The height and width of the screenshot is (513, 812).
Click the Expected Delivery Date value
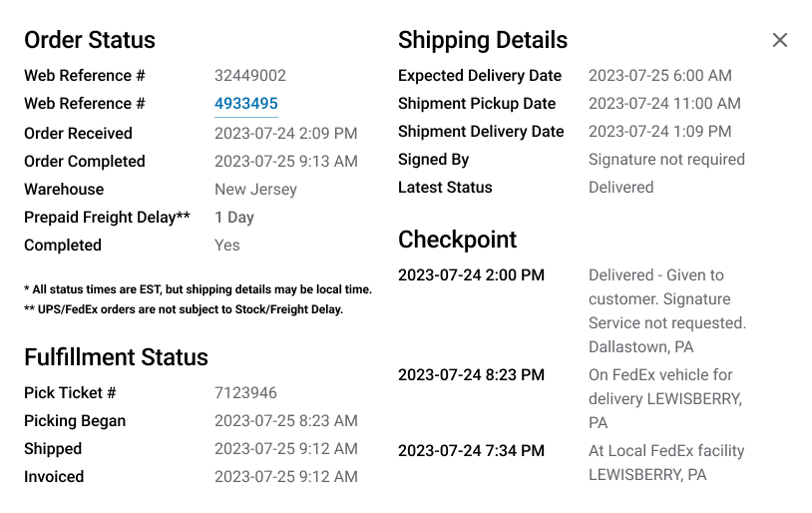coord(659,76)
